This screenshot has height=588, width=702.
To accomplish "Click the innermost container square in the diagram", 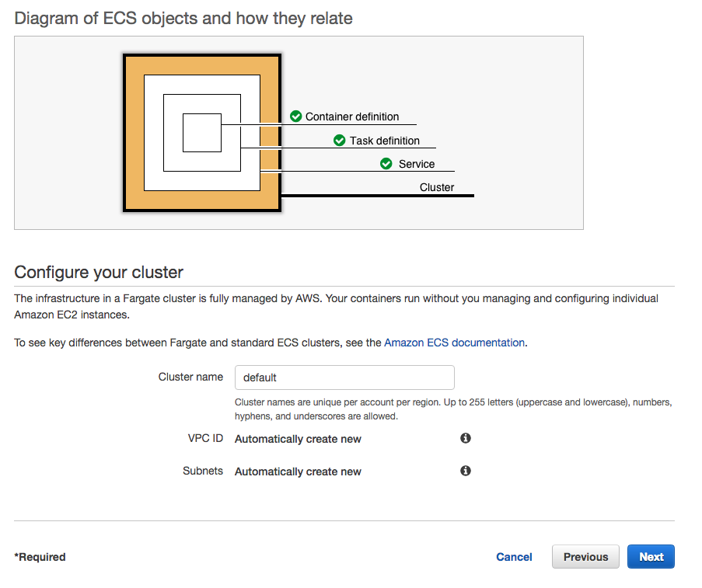I will tap(201, 133).
